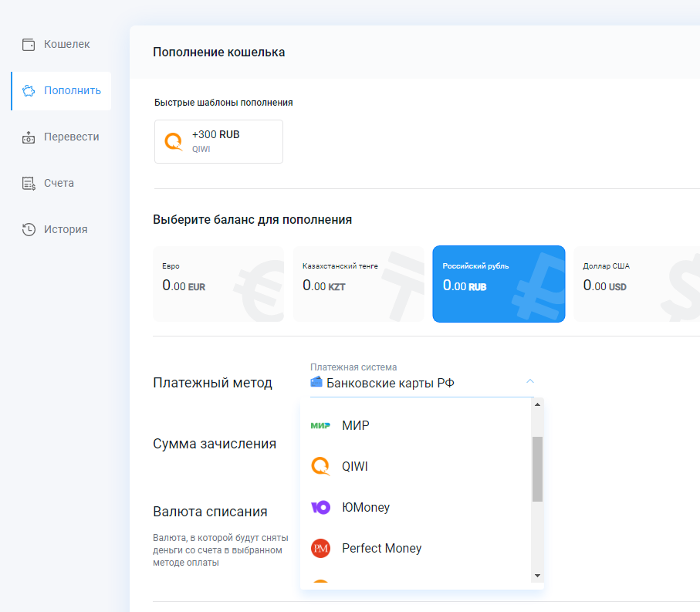Choose Perfect Money option in dropdown

tap(416, 548)
